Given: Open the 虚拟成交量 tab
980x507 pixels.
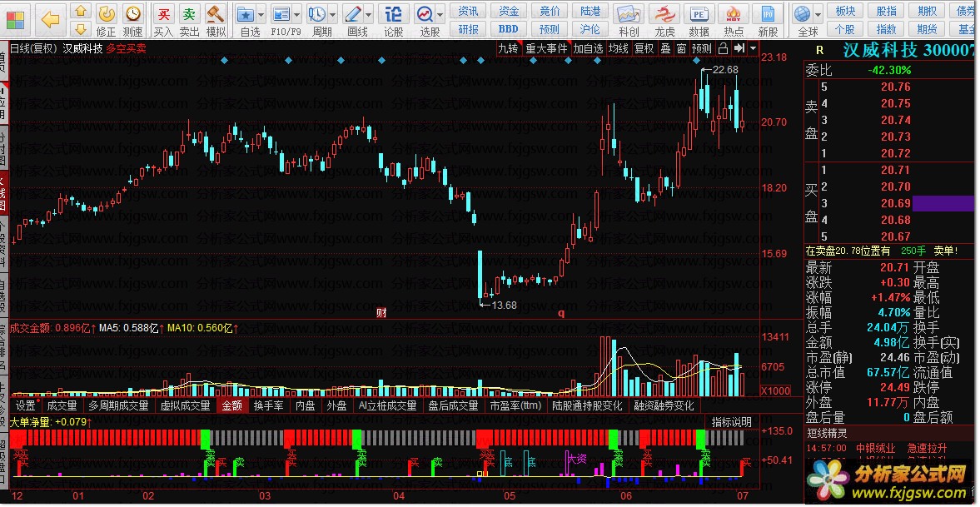Looking at the screenshot, I should pos(185,405).
